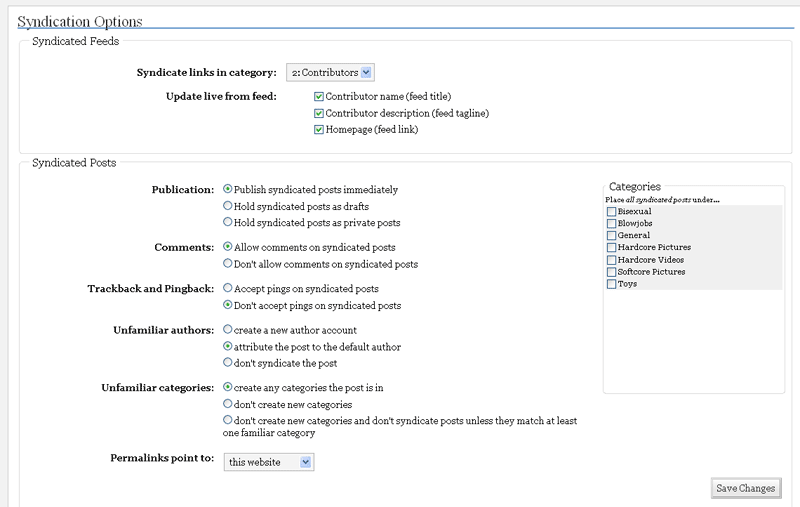This screenshot has height=507, width=800.
Task: Uncheck Homepage (feed link) checkbox
Action: (x=319, y=130)
